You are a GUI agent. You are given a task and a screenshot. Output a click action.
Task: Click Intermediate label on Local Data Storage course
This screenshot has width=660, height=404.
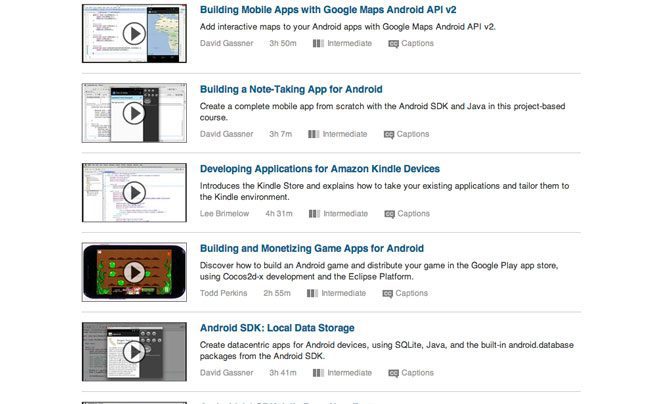(x=349, y=373)
